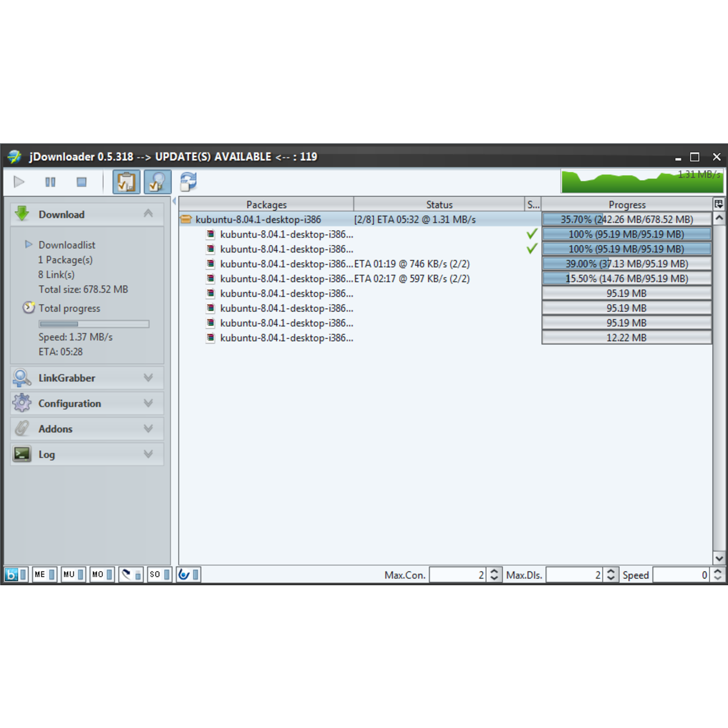This screenshot has width=728, height=728.
Task: Click the lightbulb checkmark toolbar icon
Action: [158, 181]
